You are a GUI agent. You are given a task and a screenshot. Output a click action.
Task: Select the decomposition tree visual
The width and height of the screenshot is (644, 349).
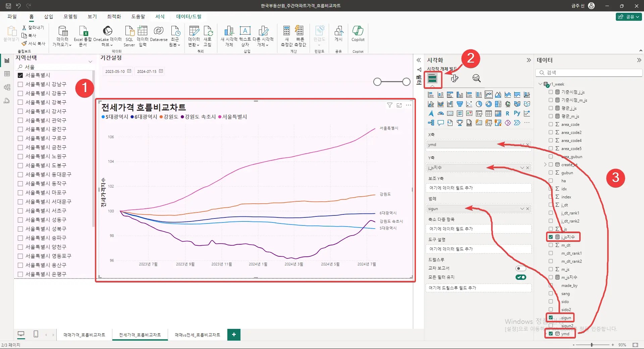point(431,123)
